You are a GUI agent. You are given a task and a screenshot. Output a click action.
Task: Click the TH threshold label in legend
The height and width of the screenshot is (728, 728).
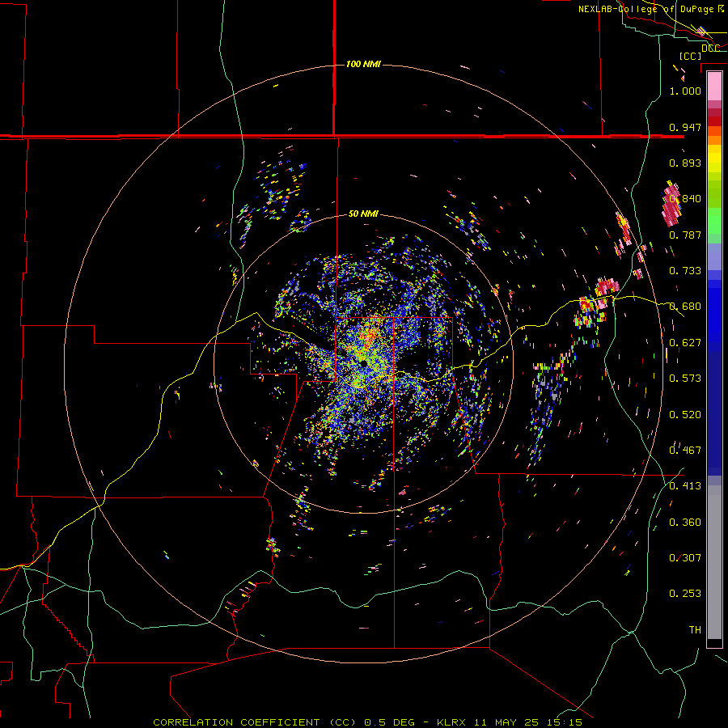tap(695, 629)
